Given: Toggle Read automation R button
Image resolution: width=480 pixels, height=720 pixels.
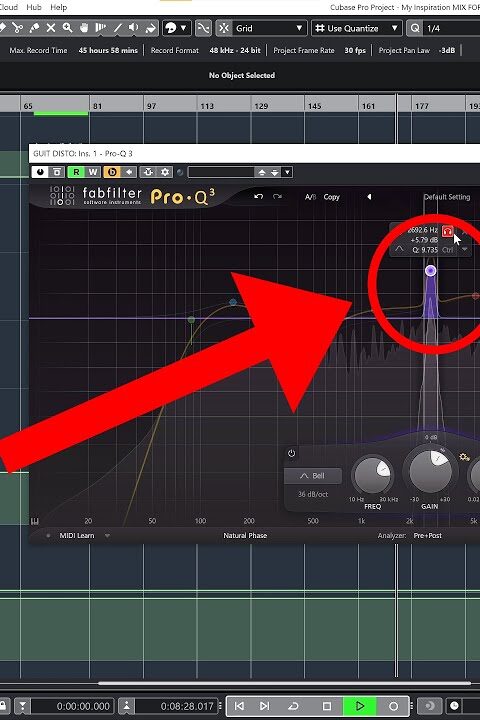Looking at the screenshot, I should (76, 172).
